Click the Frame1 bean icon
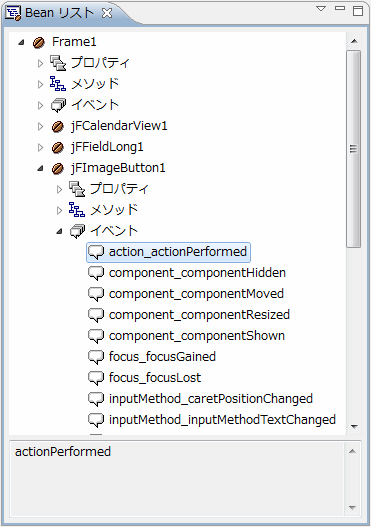 click(x=39, y=42)
